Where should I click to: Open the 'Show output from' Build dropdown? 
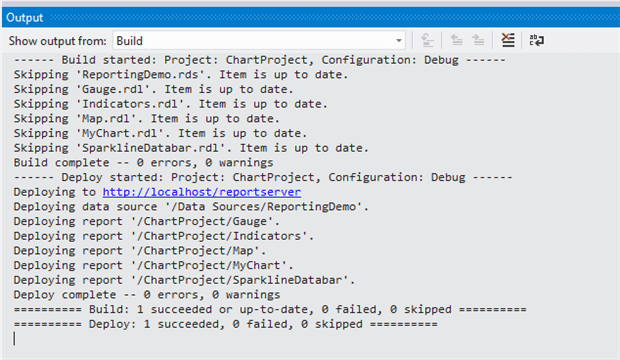(x=259, y=40)
